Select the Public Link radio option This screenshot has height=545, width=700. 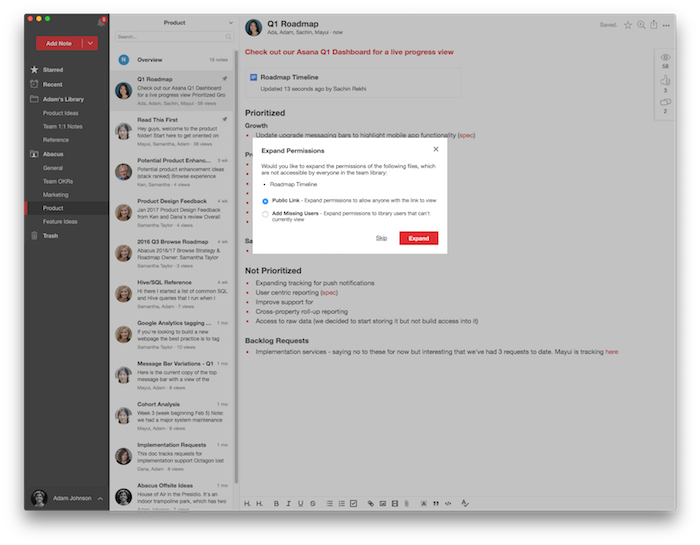point(265,200)
